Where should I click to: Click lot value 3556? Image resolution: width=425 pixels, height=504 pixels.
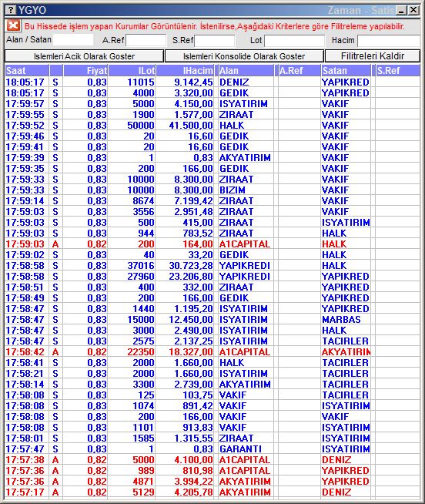pos(144,211)
